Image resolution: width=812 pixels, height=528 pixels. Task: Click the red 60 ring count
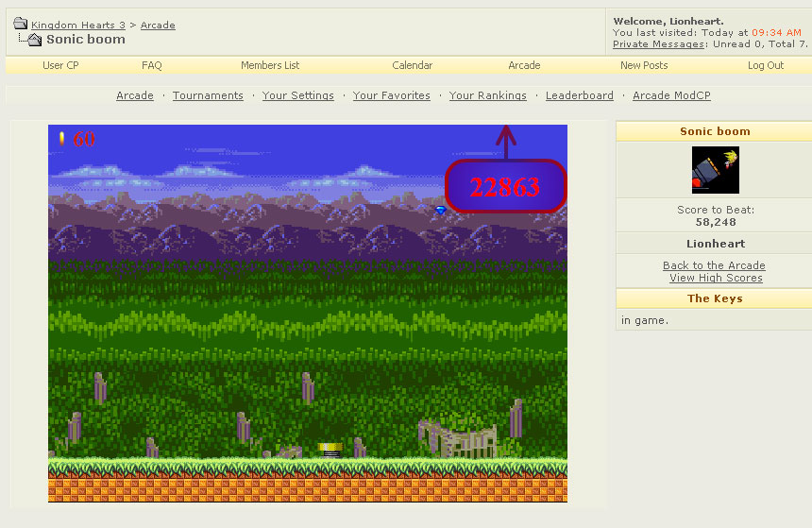(84, 139)
